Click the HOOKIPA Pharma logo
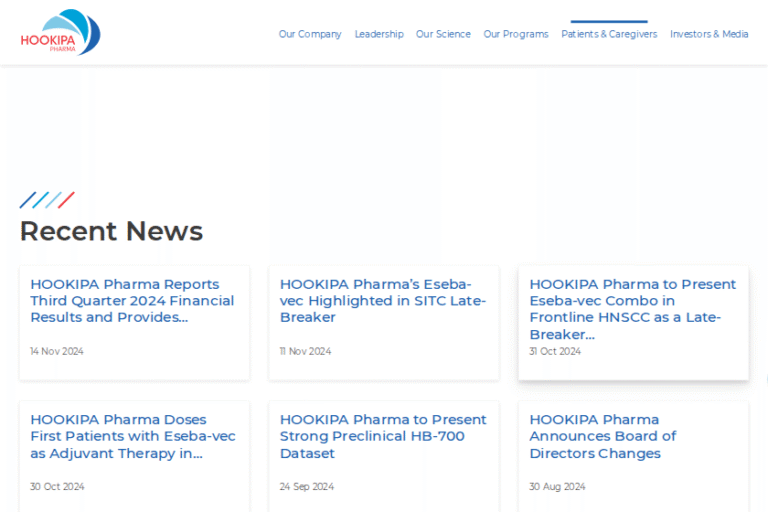 (x=60, y=33)
